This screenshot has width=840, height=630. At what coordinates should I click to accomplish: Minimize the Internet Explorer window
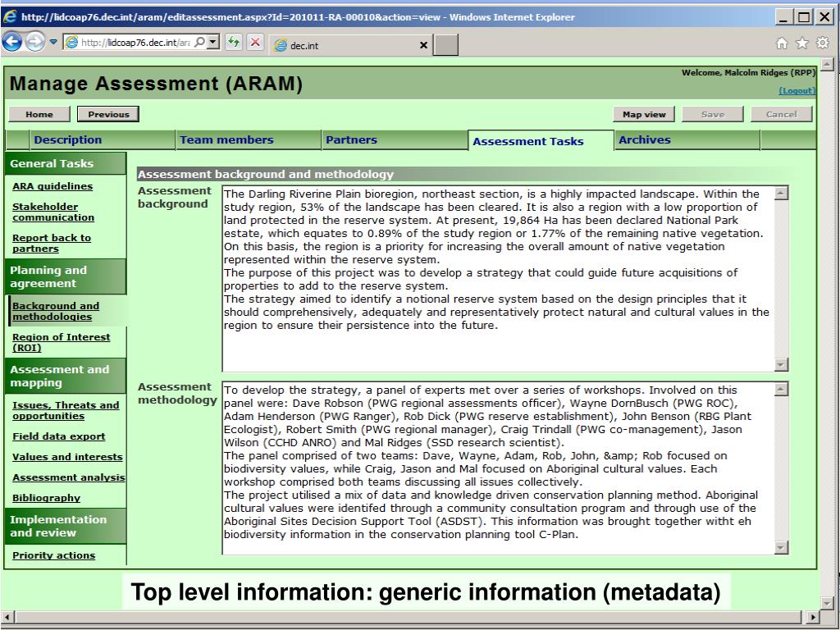click(784, 17)
